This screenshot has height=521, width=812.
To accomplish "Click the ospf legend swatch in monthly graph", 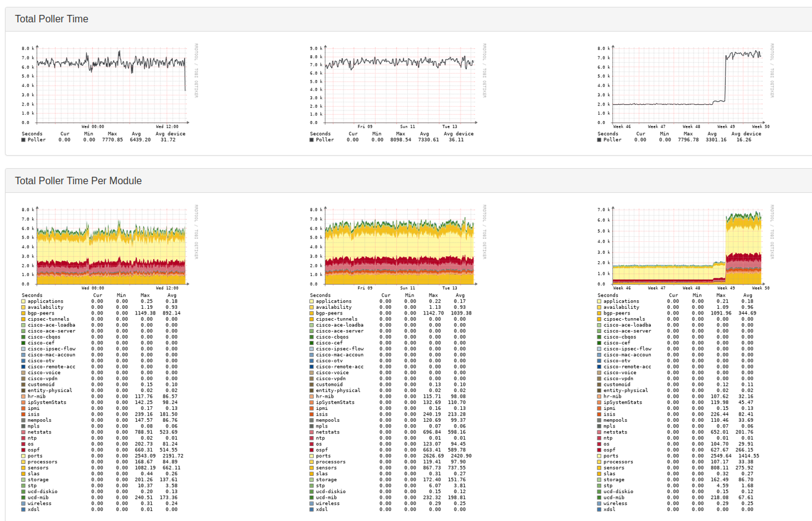I will click(599, 450).
